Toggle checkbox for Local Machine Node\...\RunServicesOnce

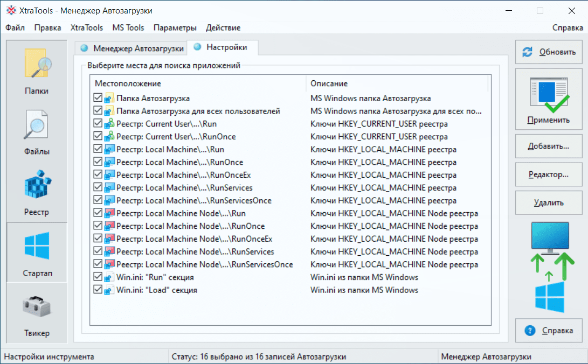tap(98, 264)
